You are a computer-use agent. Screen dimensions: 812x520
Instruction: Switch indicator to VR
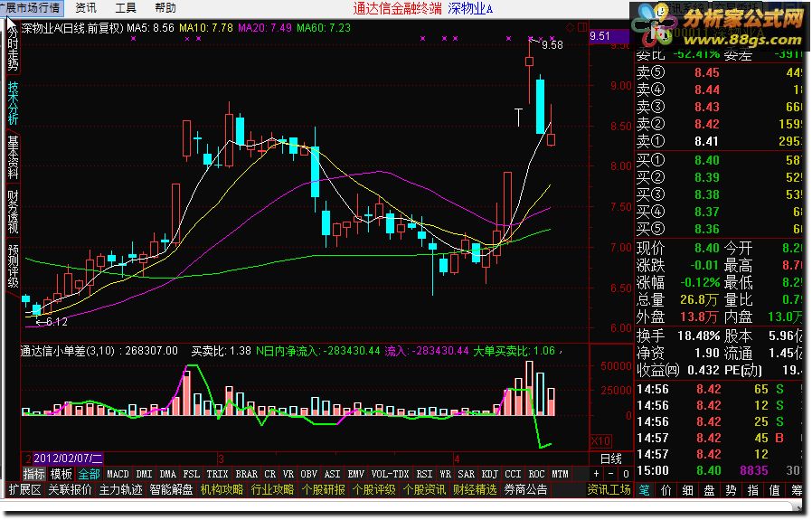(x=288, y=474)
